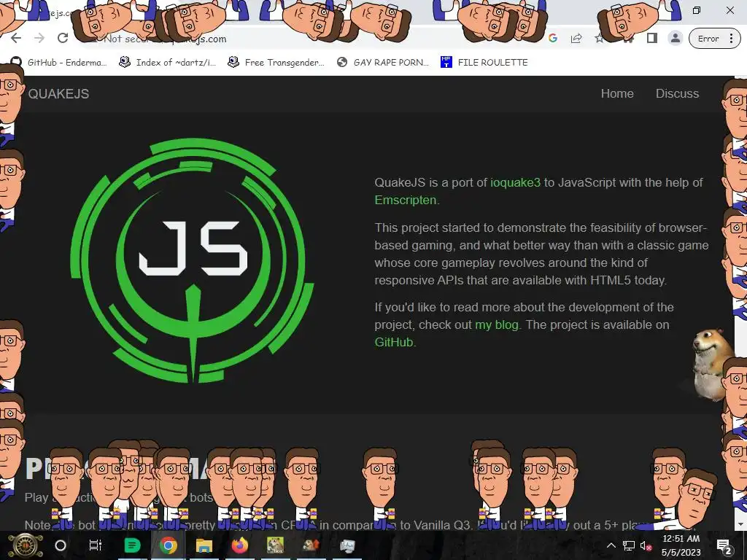
Task: Open the Chrome profile avatar
Action: [675, 39]
